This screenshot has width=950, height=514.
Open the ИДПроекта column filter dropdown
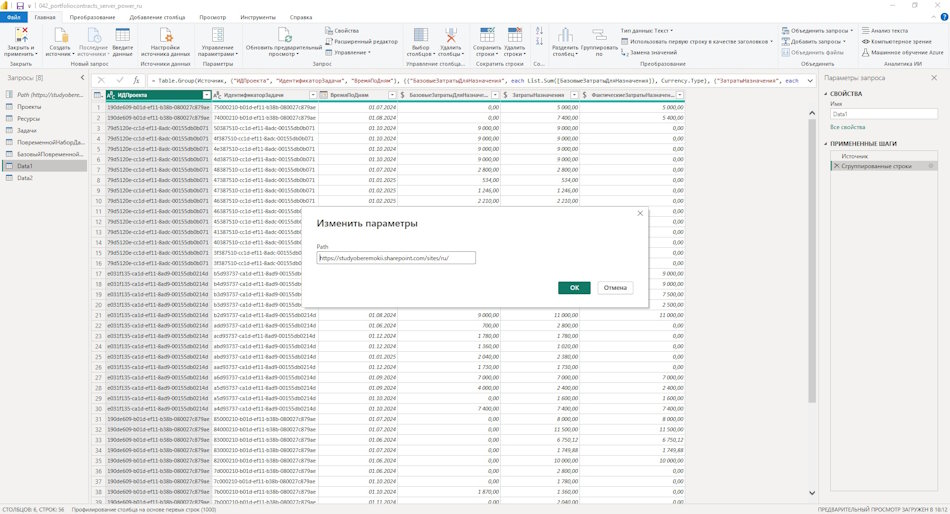click(x=207, y=95)
